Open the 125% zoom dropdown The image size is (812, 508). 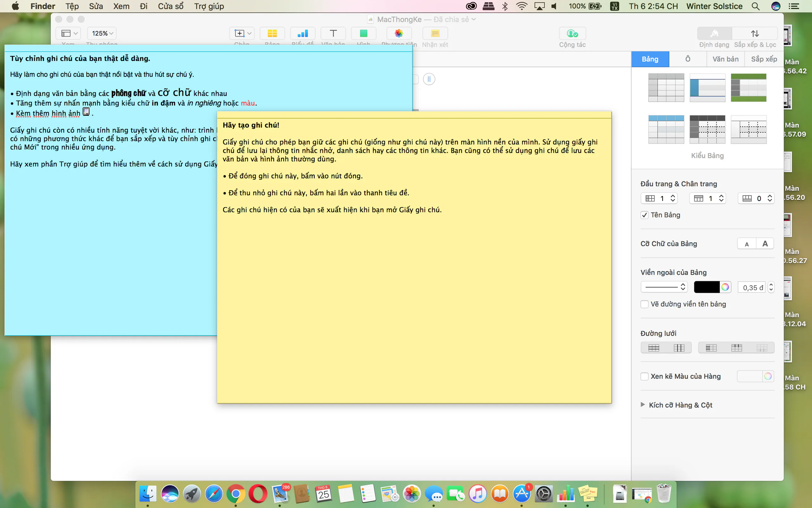(102, 33)
